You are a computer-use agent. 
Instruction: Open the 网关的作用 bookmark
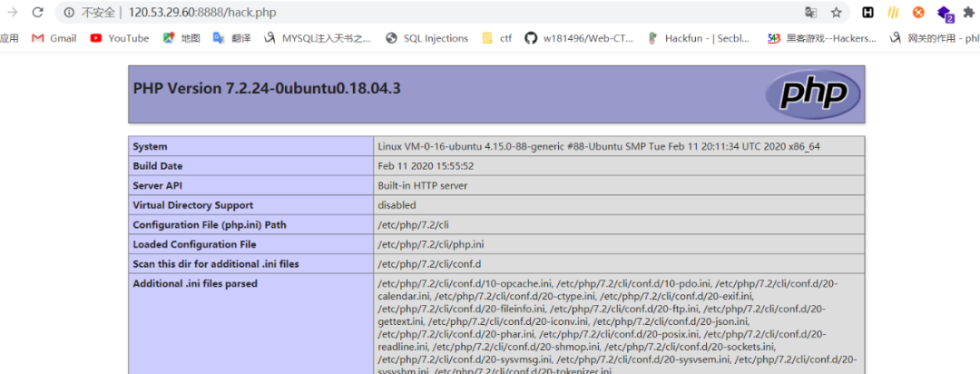pyautogui.click(x=935, y=38)
